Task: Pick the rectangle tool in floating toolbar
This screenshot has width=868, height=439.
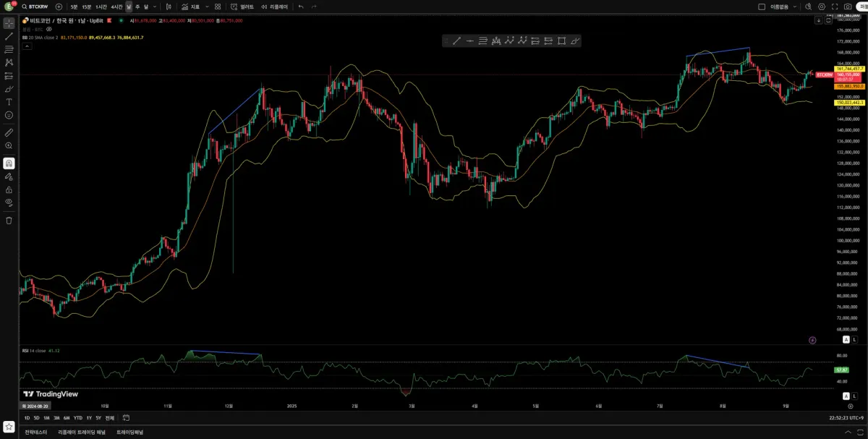Action: pos(561,41)
